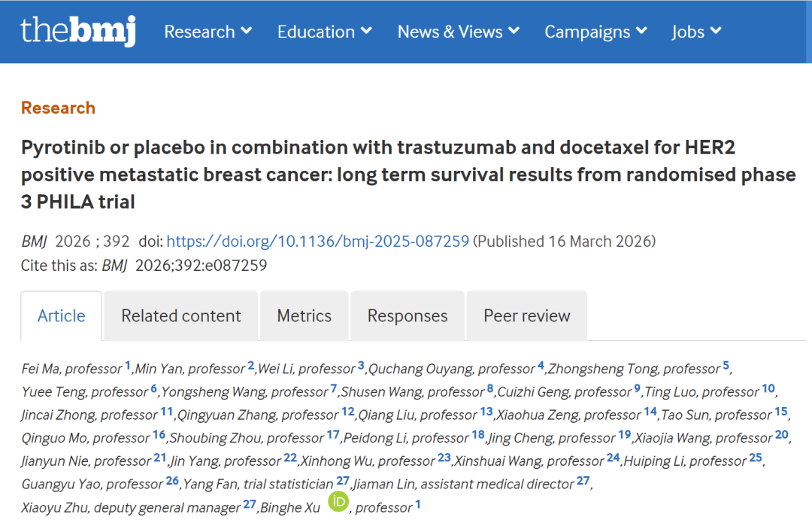View the Responses tab
Image resolution: width=812 pixels, height=526 pixels.
[408, 316]
